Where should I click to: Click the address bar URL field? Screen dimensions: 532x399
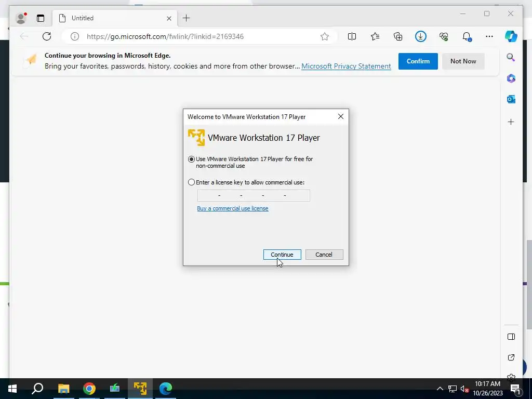[x=200, y=36]
